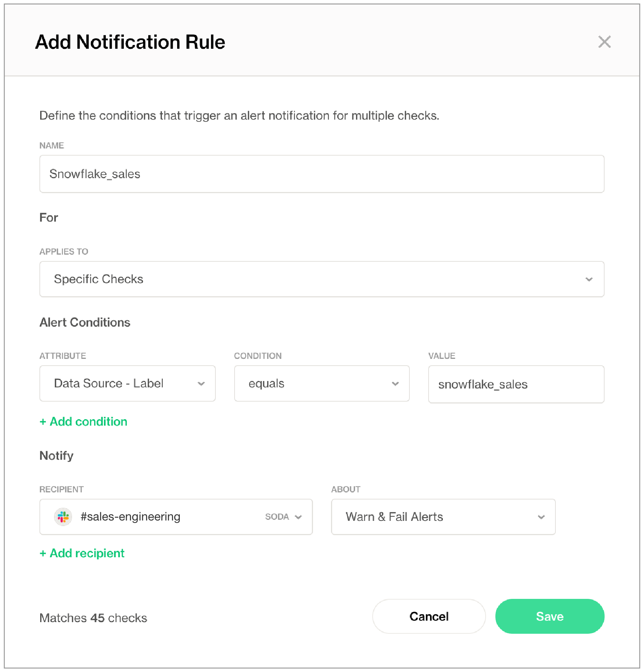Expand the equals condition dropdown
The height and width of the screenshot is (672, 644).
pos(321,384)
